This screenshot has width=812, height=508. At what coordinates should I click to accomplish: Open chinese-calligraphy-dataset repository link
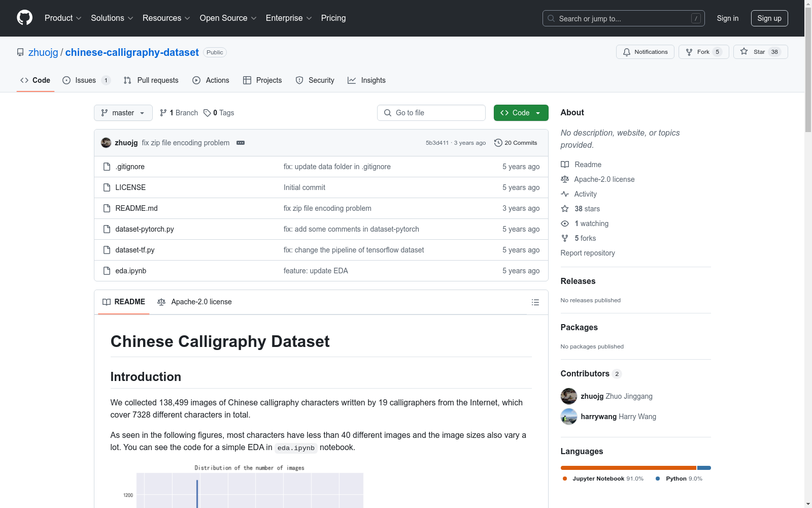[132, 52]
